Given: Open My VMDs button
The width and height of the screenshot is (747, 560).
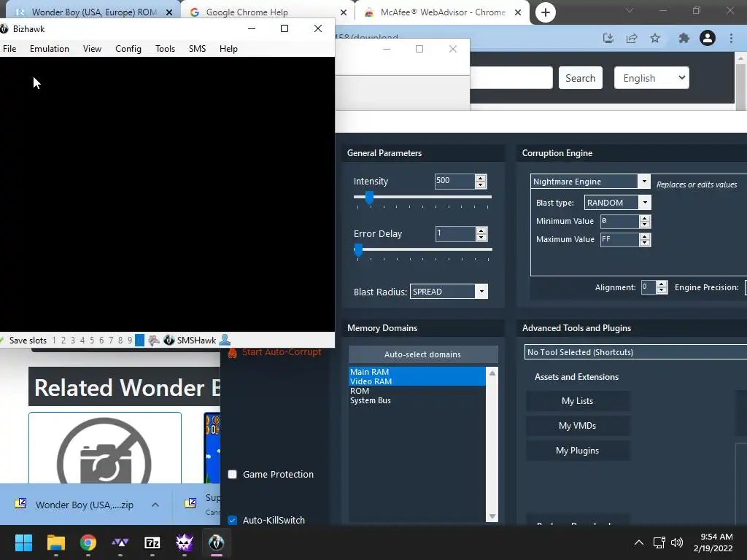Looking at the screenshot, I should [578, 426].
